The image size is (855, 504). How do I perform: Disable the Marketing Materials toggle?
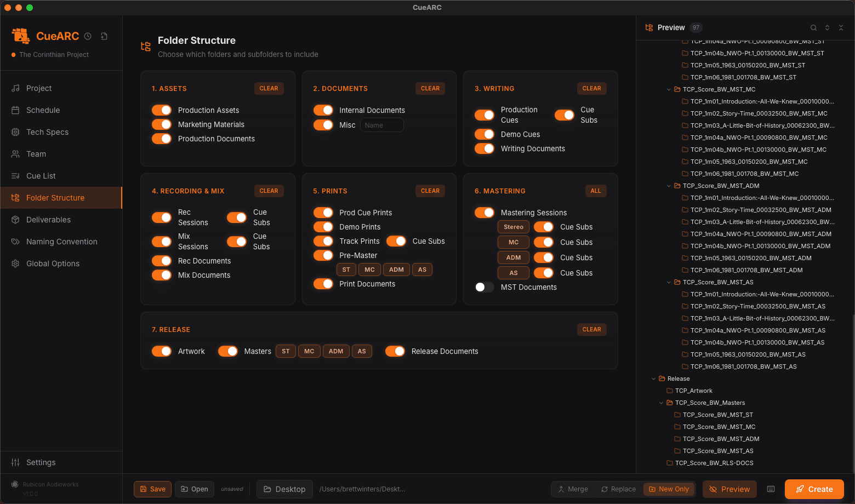[162, 124]
